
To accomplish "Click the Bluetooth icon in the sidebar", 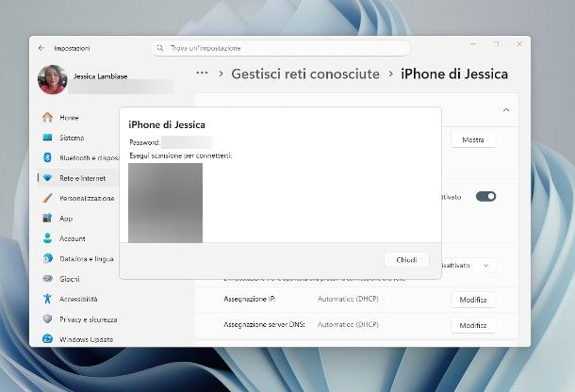I will [x=47, y=157].
